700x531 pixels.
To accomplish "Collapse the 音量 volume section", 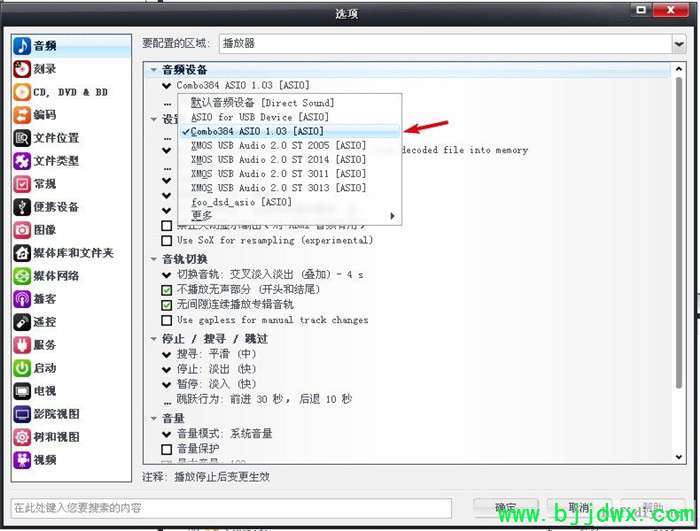I will click(x=154, y=418).
